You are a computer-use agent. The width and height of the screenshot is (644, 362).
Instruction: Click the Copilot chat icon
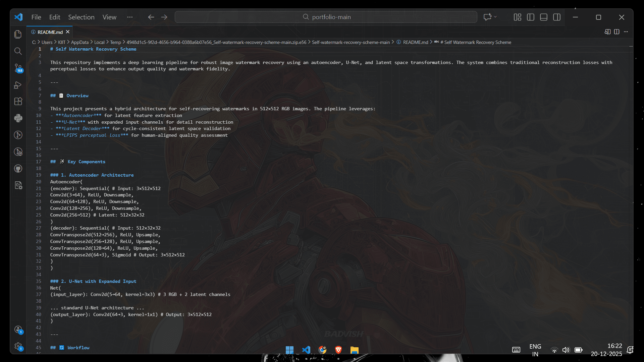(x=487, y=17)
